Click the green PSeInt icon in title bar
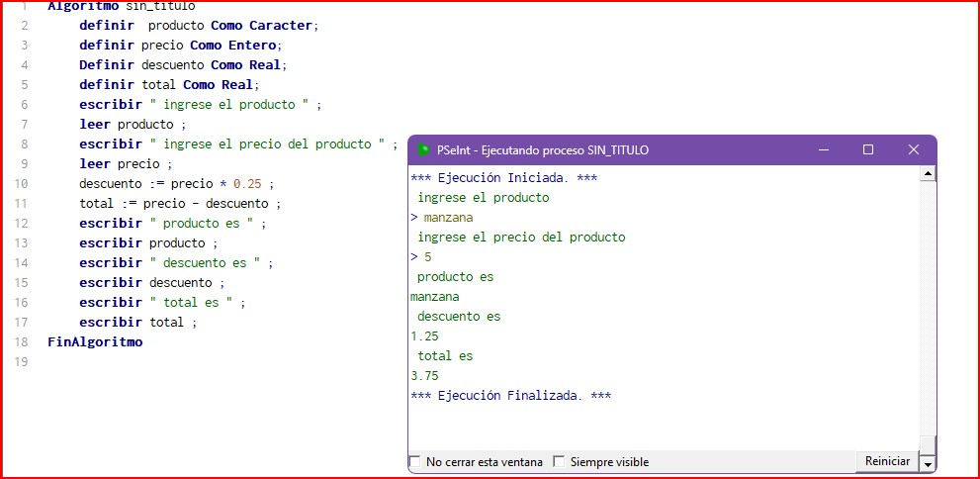This screenshot has width=980, height=479. pyautogui.click(x=423, y=150)
